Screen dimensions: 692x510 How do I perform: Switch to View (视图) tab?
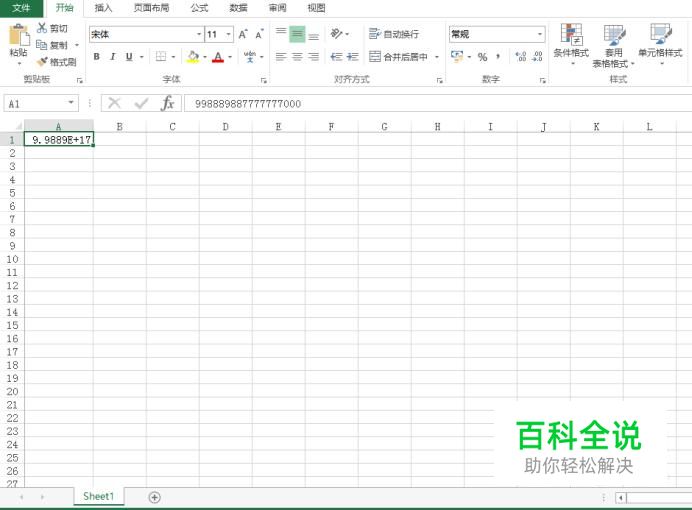(316, 8)
